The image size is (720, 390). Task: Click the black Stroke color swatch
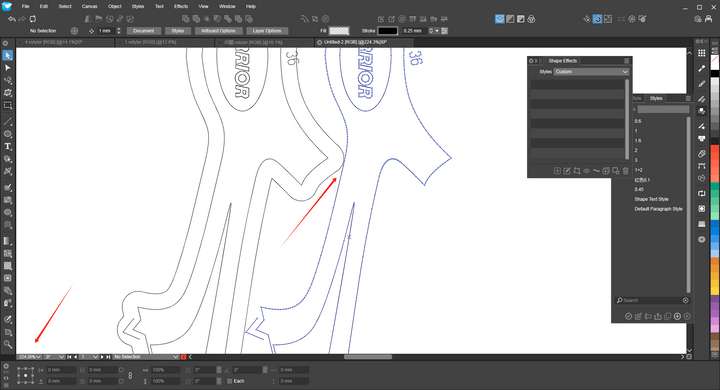pos(388,31)
